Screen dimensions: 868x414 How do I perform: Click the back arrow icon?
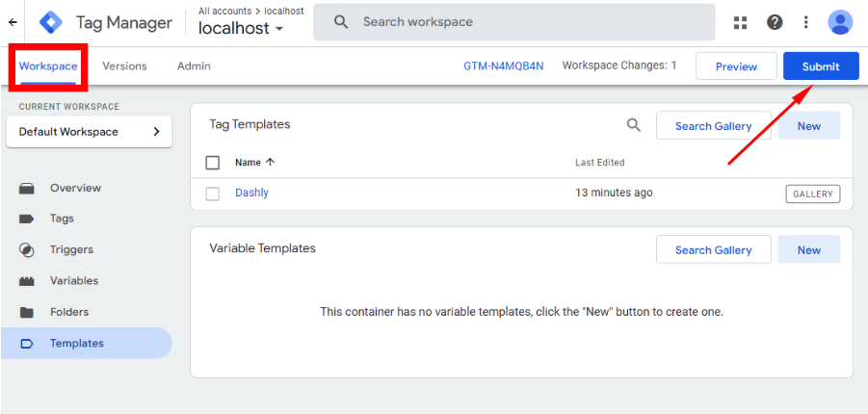pos(13,22)
